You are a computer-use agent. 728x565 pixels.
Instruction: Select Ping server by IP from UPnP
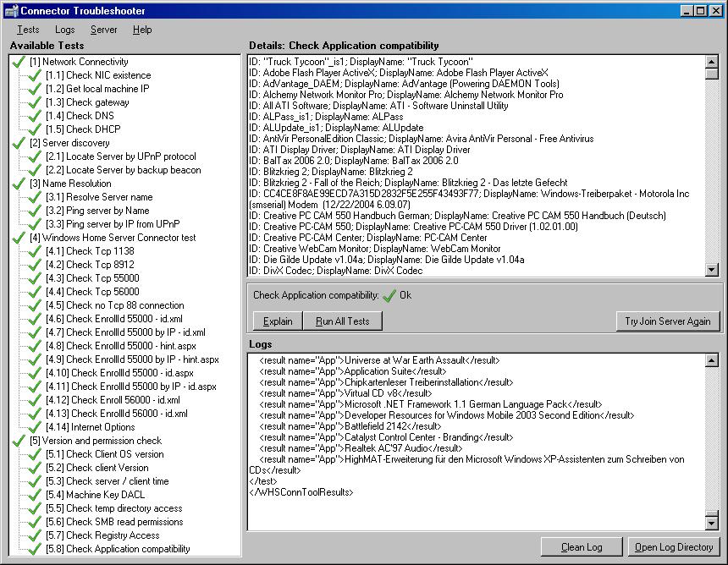113,224
